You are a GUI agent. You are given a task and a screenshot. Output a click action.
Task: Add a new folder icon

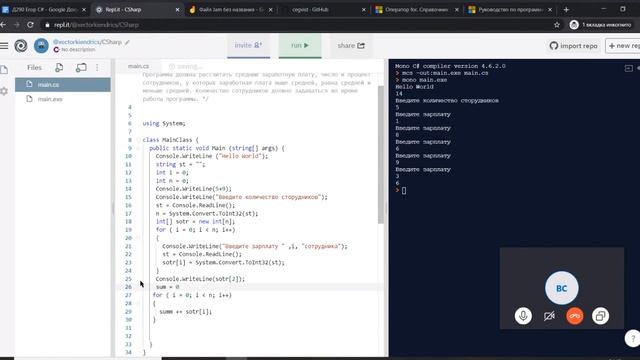click(81, 67)
